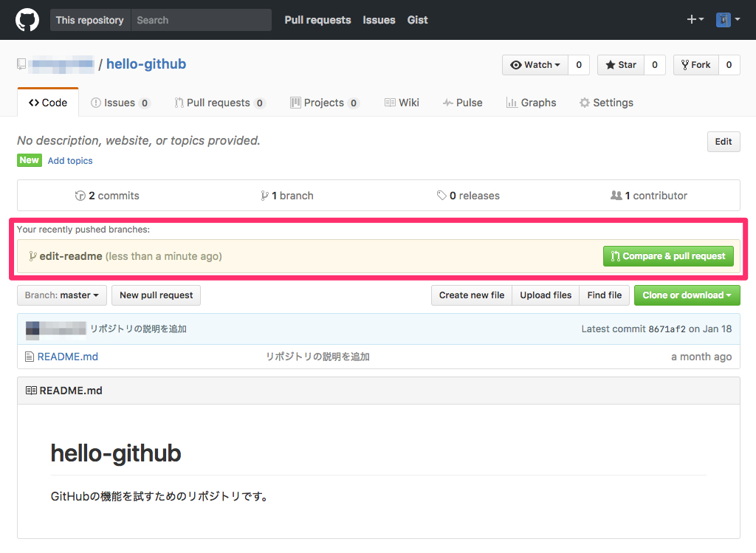Click the clock icon beside 2 commits
Image resolution: width=756 pixels, height=553 pixels.
click(80, 196)
